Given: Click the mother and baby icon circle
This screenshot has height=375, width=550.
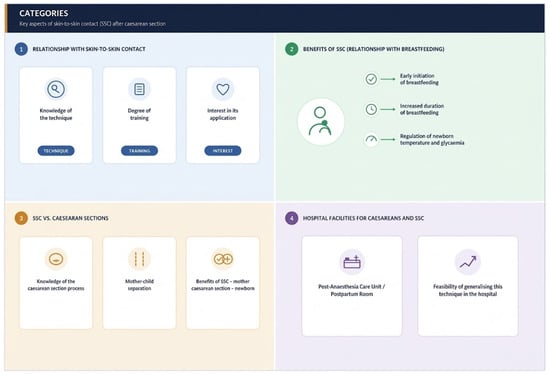Looking at the screenshot, I should [321, 122].
